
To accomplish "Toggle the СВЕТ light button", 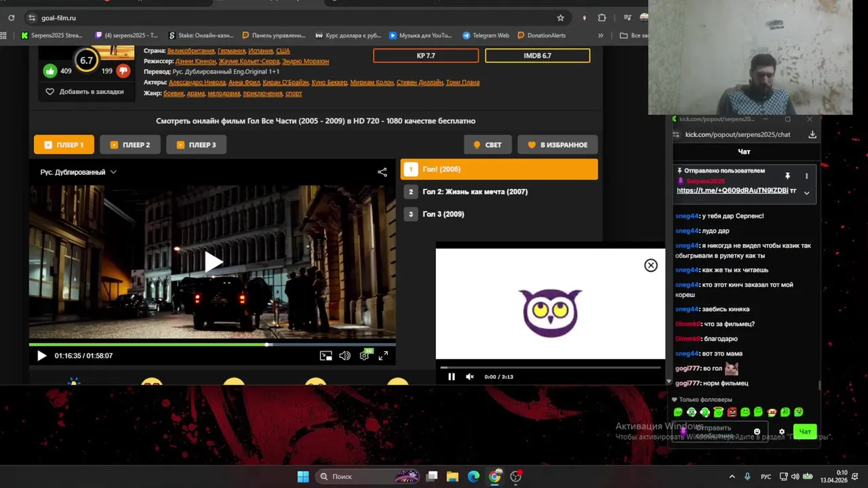I will pyautogui.click(x=488, y=144).
